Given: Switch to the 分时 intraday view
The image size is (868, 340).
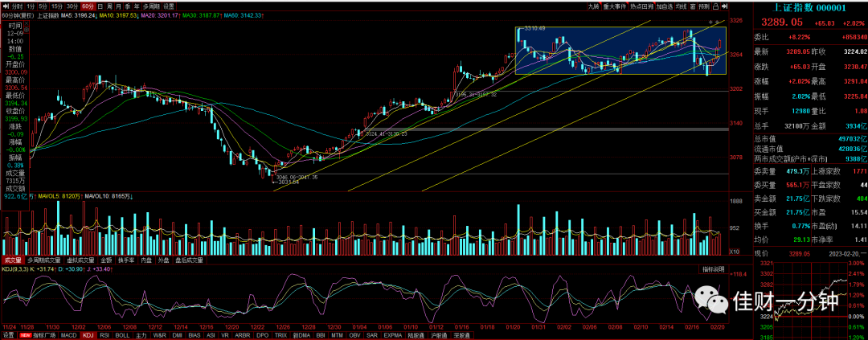Looking at the screenshot, I should click(x=17, y=6).
